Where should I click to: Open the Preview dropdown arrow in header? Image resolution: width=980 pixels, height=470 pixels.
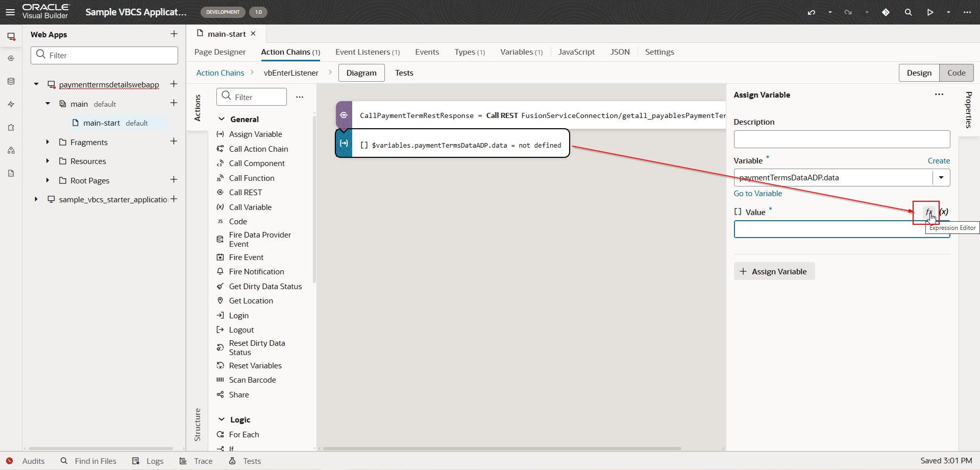point(948,12)
